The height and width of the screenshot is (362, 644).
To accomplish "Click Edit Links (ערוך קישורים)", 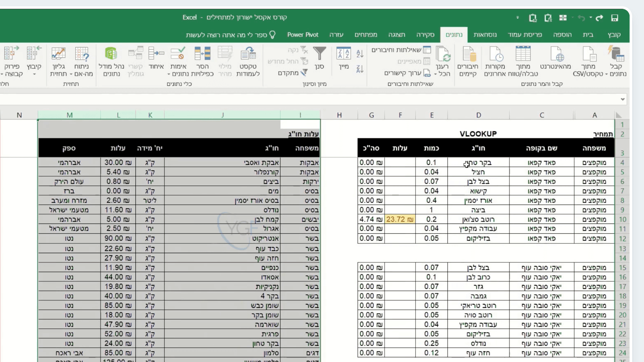I will [407, 73].
